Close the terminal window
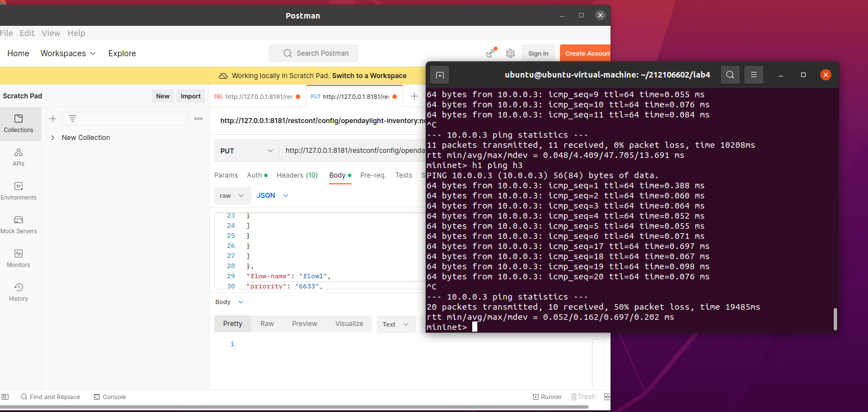 click(x=825, y=75)
